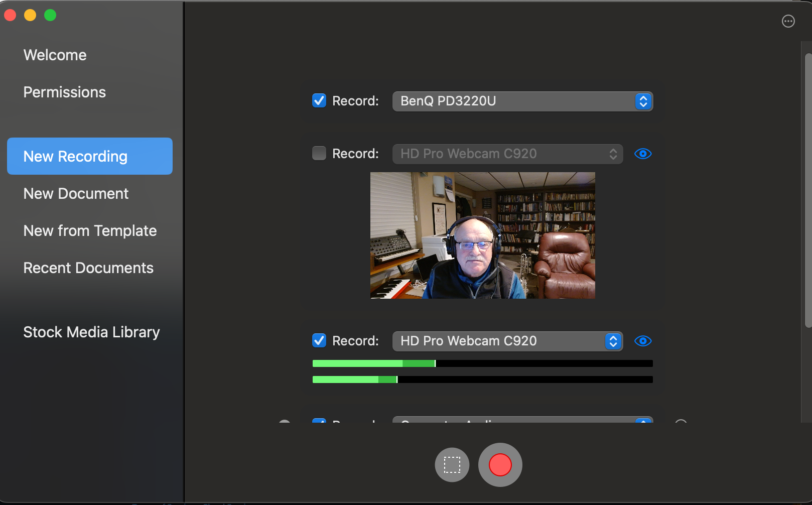Click the region selection crop button
This screenshot has width=812, height=505.
pos(452,465)
